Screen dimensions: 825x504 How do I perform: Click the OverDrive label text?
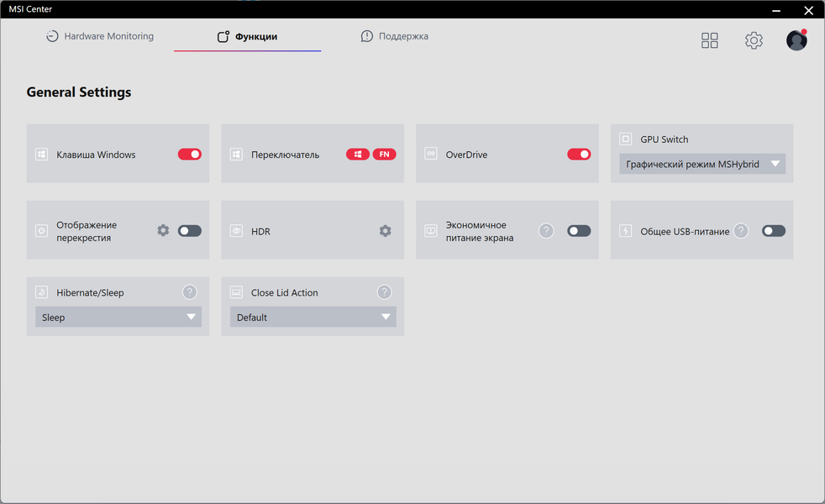tap(467, 155)
